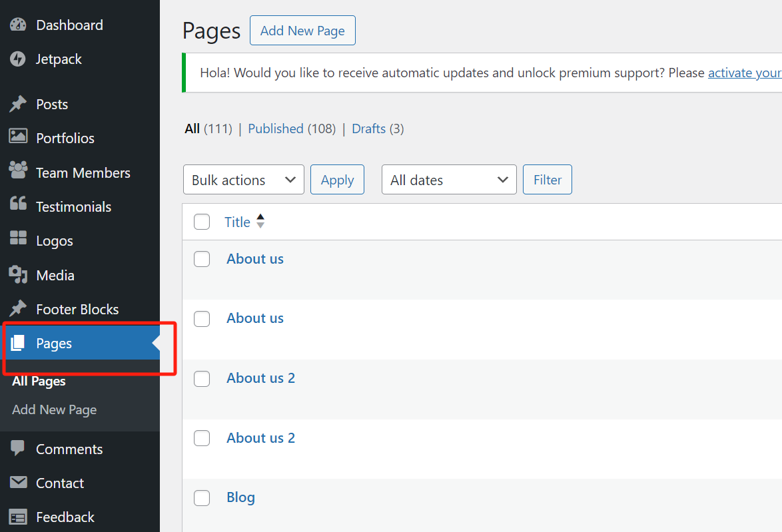Check the checkbox next to the first About us
Image resolution: width=782 pixels, height=532 pixels.
point(202,259)
